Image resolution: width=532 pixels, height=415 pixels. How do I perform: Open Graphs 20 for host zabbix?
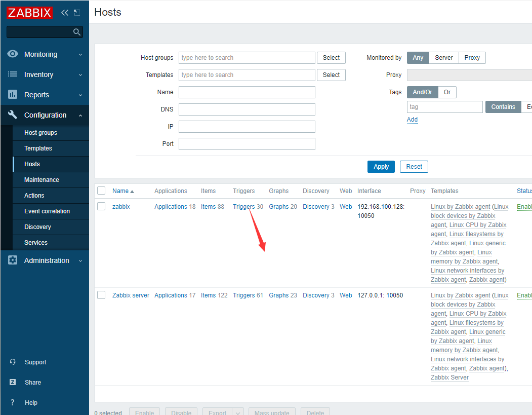[279, 206]
